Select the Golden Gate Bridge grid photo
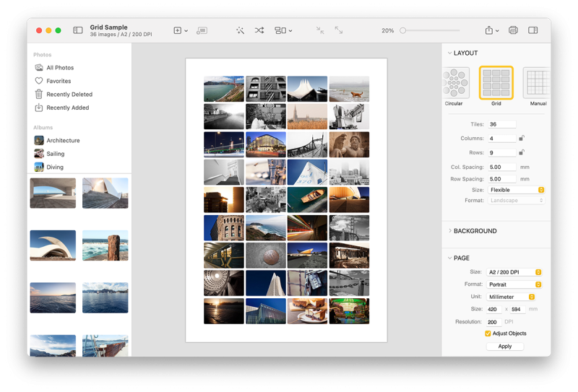Screen dimensions: 578x392 pyautogui.click(x=224, y=89)
